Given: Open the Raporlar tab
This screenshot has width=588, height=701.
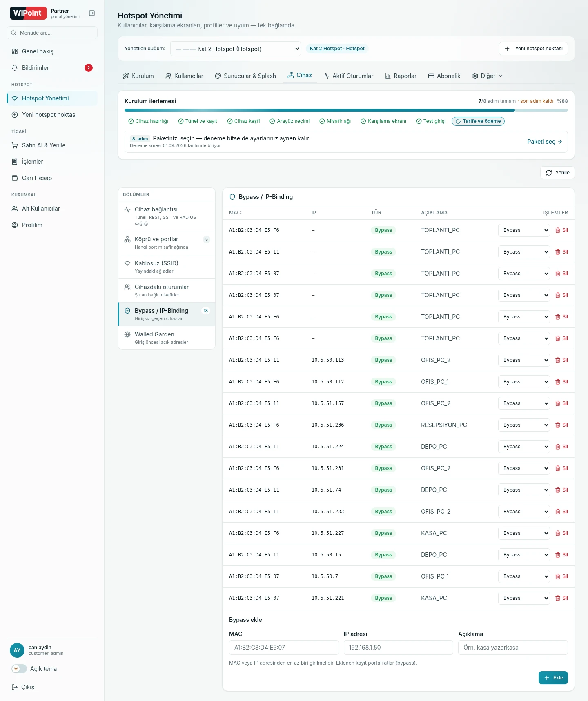Looking at the screenshot, I should click(x=401, y=76).
